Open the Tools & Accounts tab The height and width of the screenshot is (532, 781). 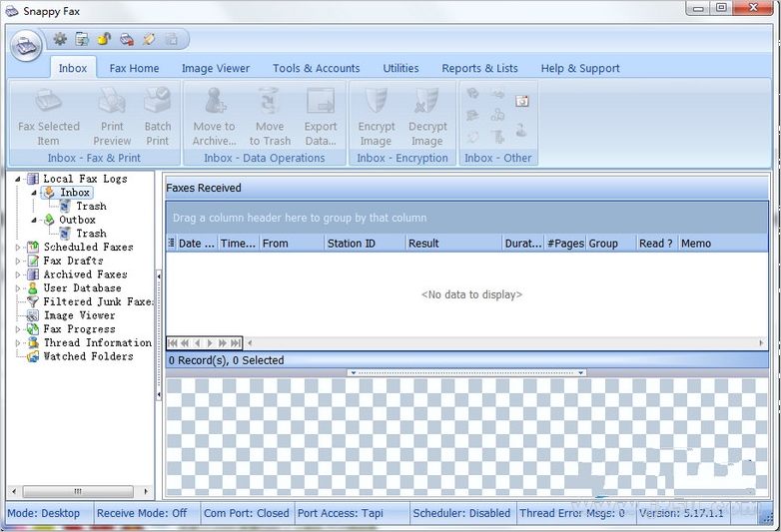pos(316,68)
